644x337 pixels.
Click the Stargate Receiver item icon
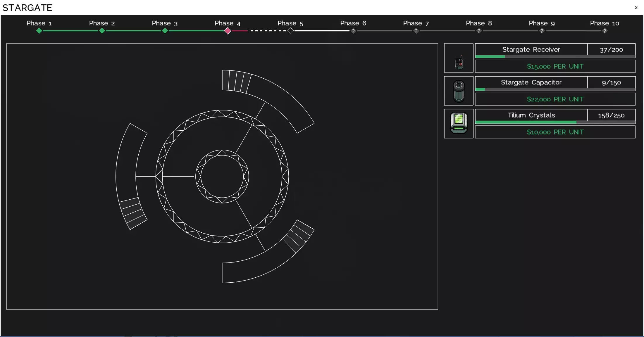tap(459, 63)
